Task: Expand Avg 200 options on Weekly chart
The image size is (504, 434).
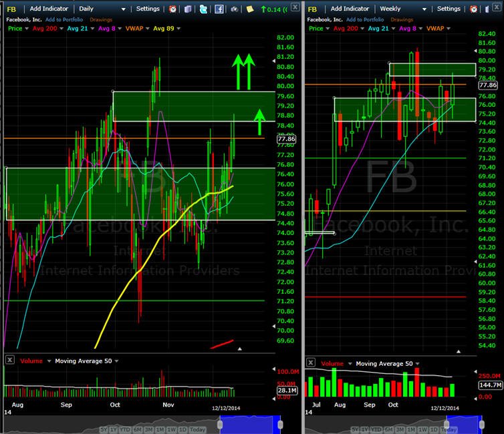Action: coord(362,29)
